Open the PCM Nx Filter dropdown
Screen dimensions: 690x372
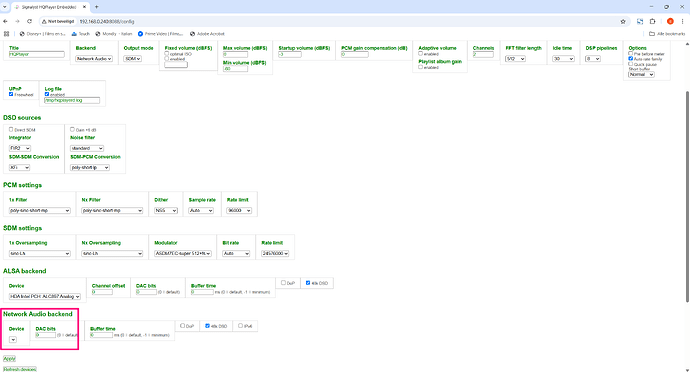click(112, 210)
